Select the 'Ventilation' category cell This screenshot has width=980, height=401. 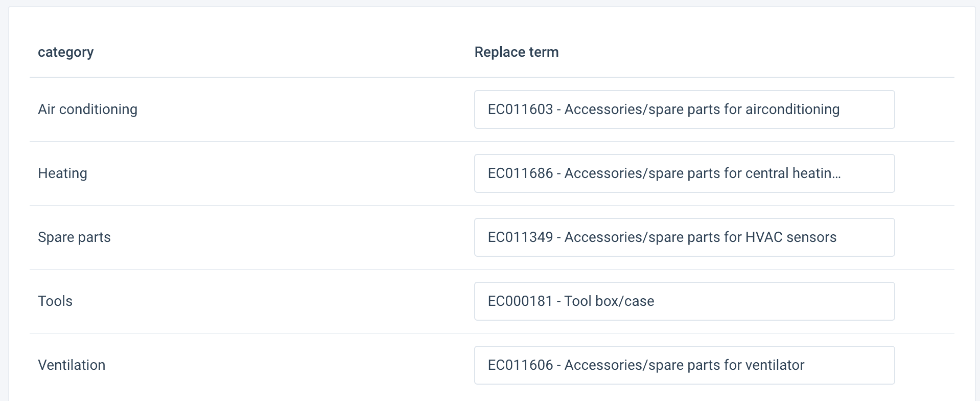(x=72, y=365)
